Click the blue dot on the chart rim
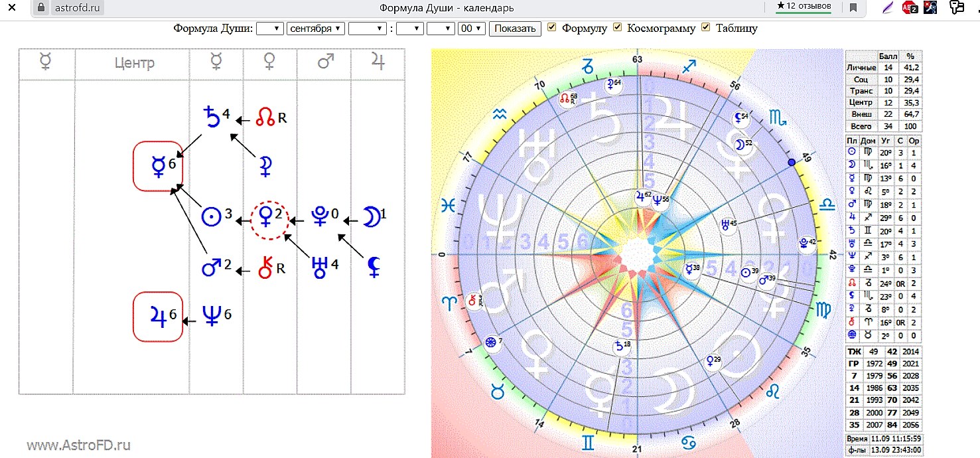Screen dimensions: 980x458 pyautogui.click(x=791, y=163)
